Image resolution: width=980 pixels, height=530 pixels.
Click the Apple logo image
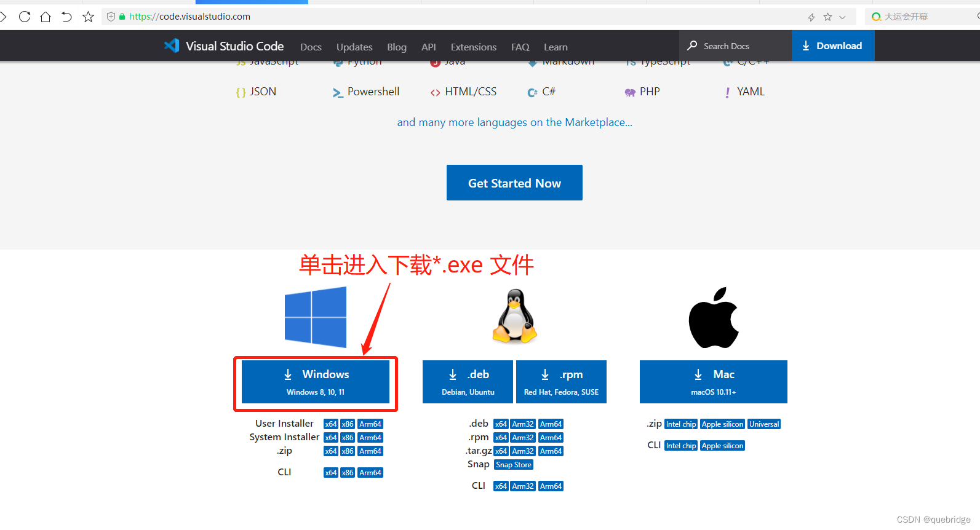[x=714, y=317]
